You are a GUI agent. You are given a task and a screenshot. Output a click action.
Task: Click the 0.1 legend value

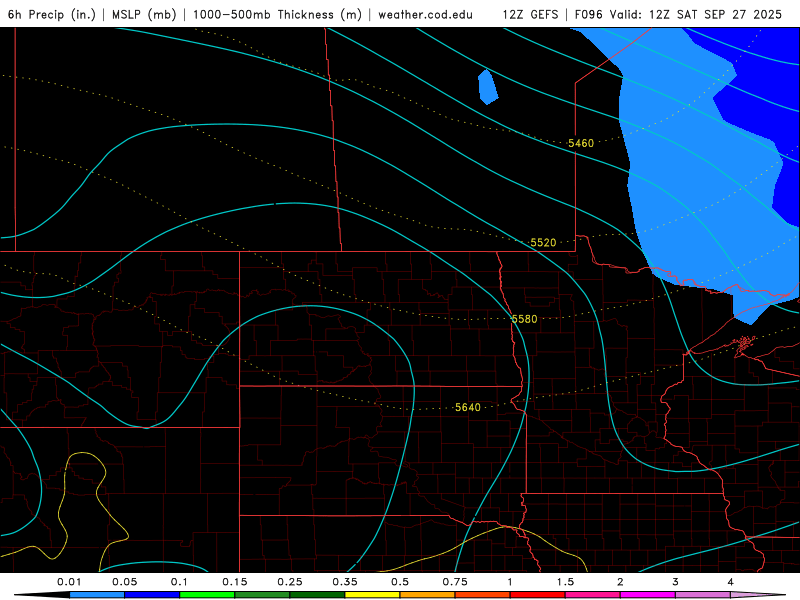tap(179, 582)
